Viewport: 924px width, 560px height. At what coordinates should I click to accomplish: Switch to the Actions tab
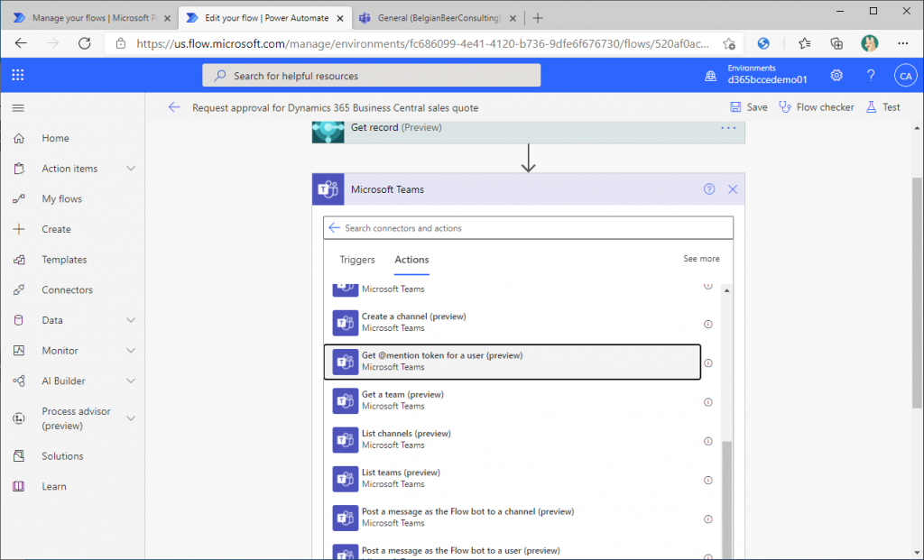411,260
